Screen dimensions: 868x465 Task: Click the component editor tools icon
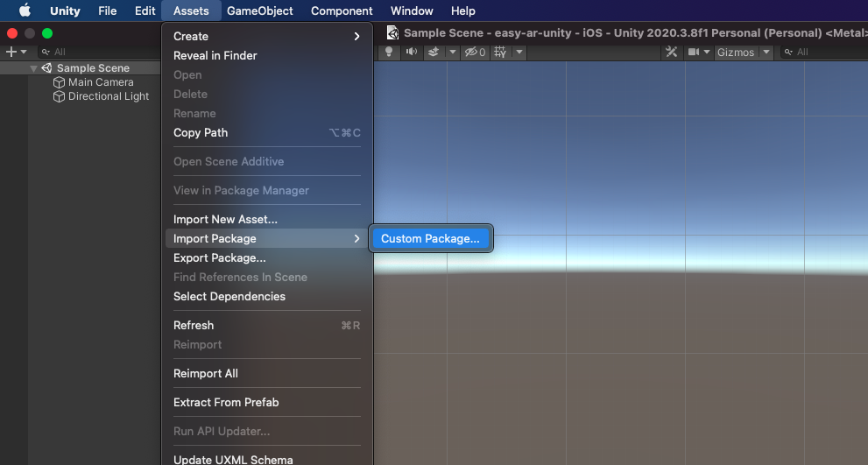click(672, 52)
